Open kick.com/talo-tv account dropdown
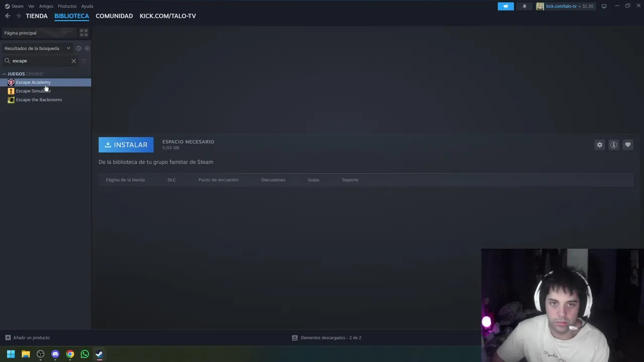This screenshot has width=644, height=362. tap(570, 6)
